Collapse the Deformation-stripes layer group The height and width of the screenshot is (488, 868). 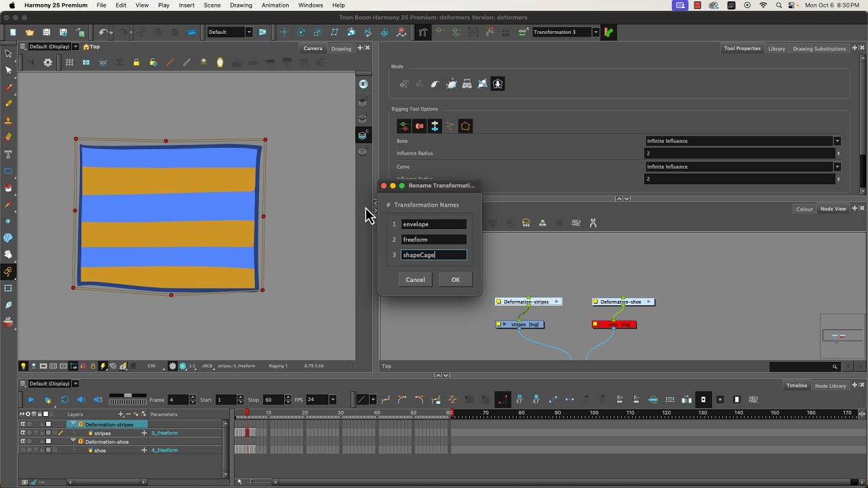pyautogui.click(x=73, y=424)
